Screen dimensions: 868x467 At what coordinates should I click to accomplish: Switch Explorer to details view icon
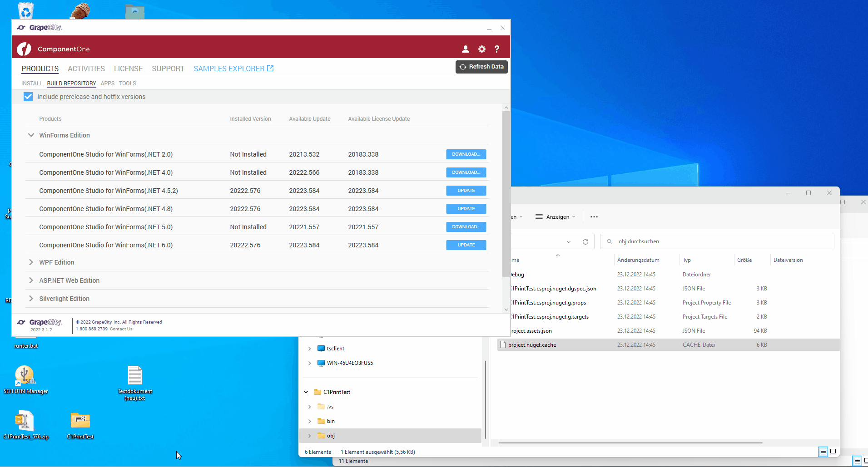(823, 452)
